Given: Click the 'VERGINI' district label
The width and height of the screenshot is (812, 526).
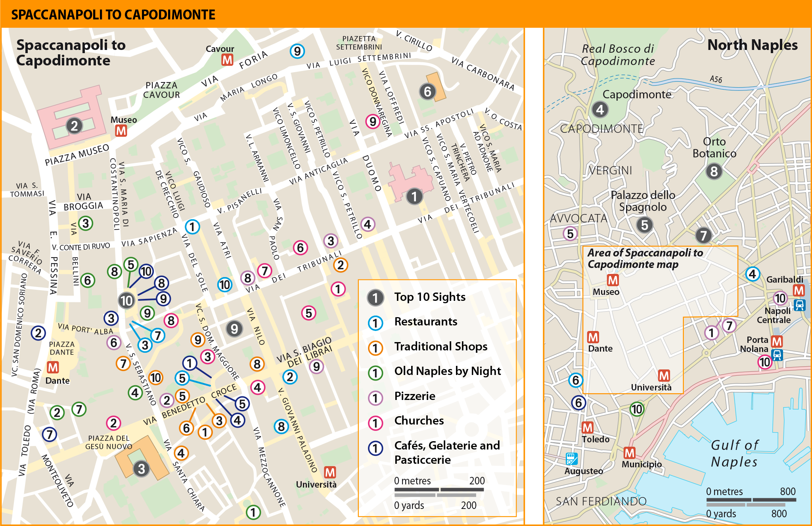Looking at the screenshot, I should pyautogui.click(x=611, y=170).
